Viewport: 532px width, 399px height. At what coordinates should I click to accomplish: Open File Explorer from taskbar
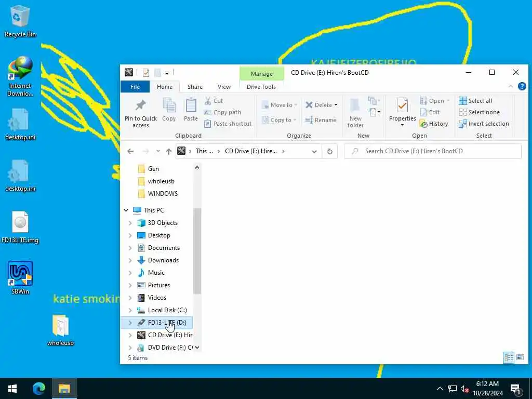pos(64,389)
